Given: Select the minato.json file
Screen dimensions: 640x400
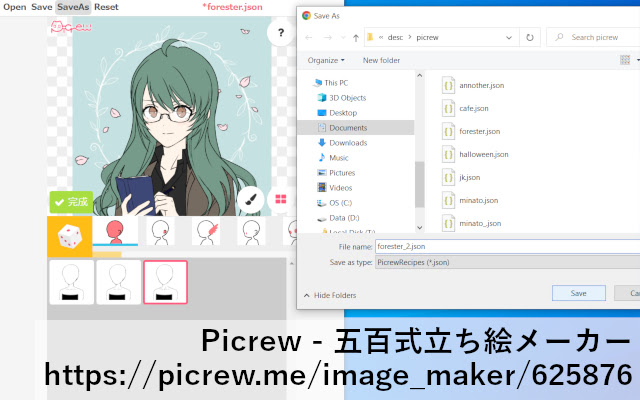Looking at the screenshot, I should [x=470, y=200].
